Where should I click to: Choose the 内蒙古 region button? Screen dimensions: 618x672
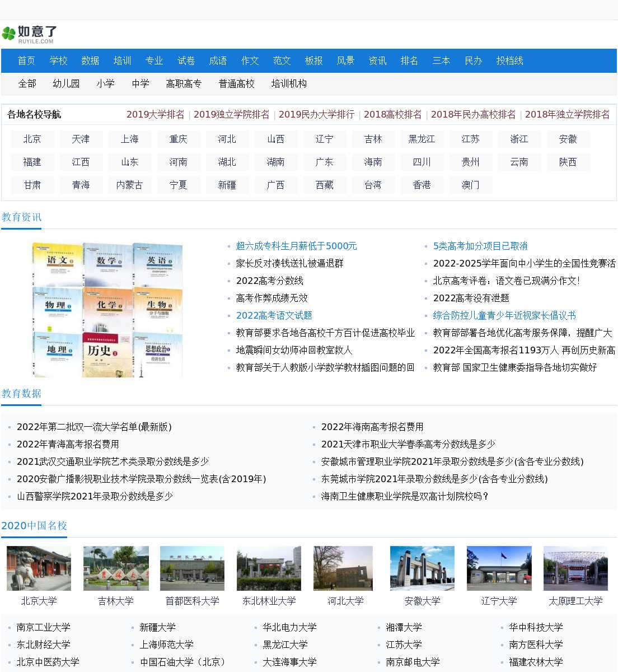(129, 185)
